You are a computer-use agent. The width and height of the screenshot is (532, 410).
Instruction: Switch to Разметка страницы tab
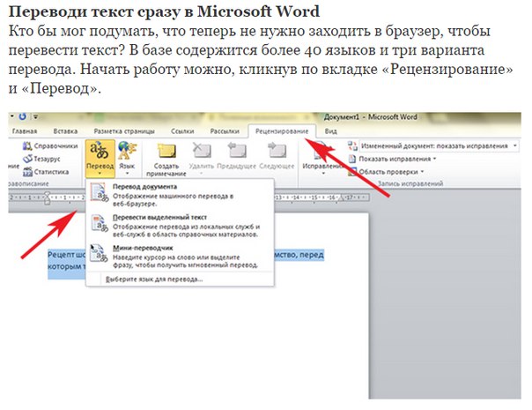(124, 131)
